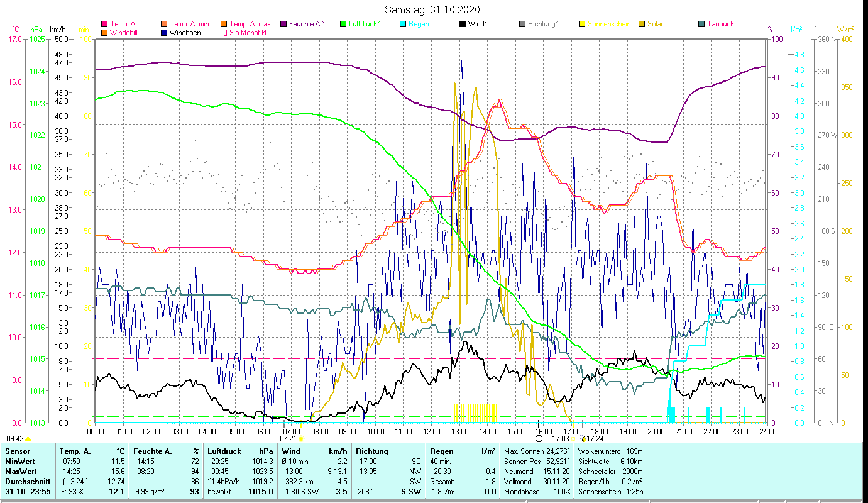This screenshot has width=868, height=503.
Task: Click the purple Feuchte A.* legend square
Action: [x=283, y=24]
